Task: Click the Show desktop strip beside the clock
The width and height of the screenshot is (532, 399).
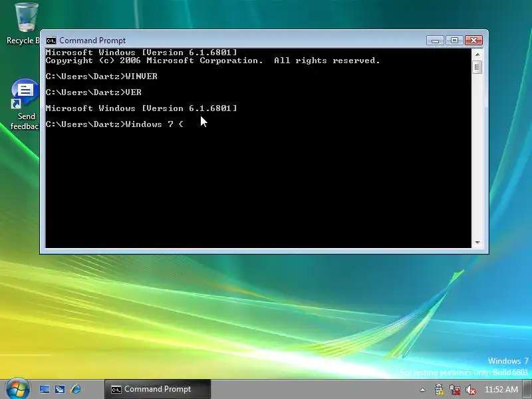Action: 527,390
